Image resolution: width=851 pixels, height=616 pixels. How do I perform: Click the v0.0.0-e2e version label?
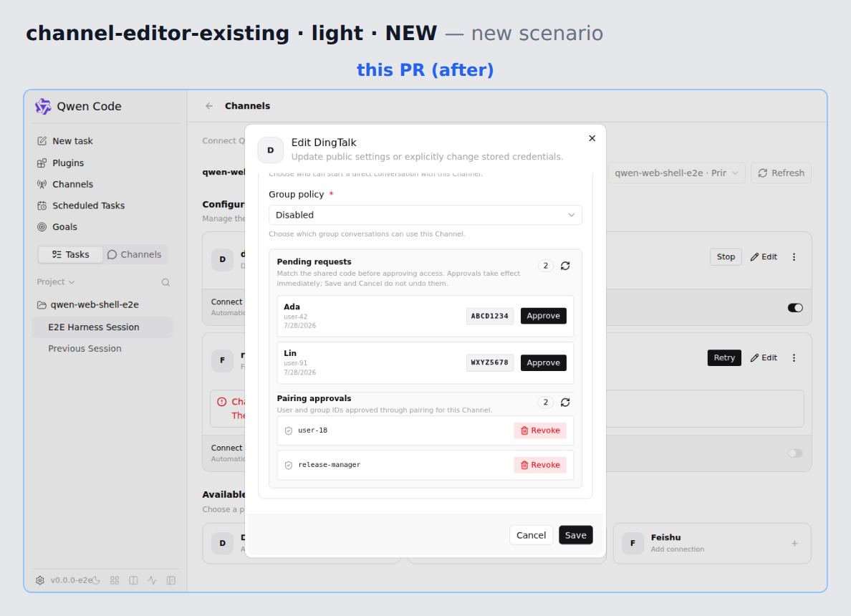(x=72, y=580)
